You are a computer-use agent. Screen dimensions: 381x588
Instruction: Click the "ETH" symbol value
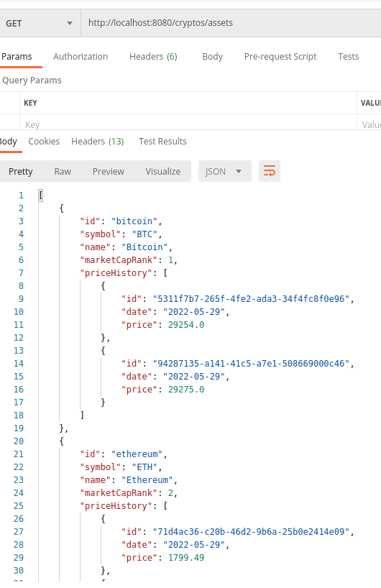(144, 467)
